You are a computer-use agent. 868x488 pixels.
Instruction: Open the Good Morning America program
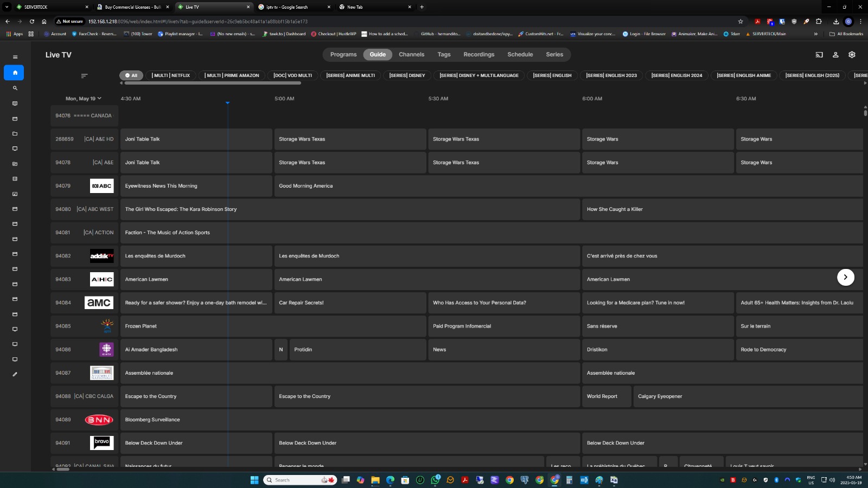point(569,186)
